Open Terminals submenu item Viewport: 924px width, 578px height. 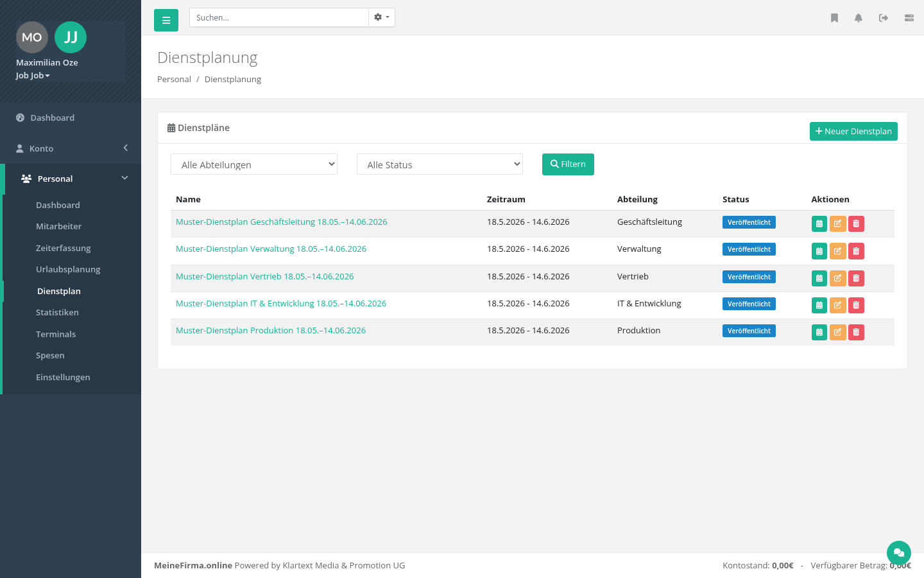(x=56, y=334)
